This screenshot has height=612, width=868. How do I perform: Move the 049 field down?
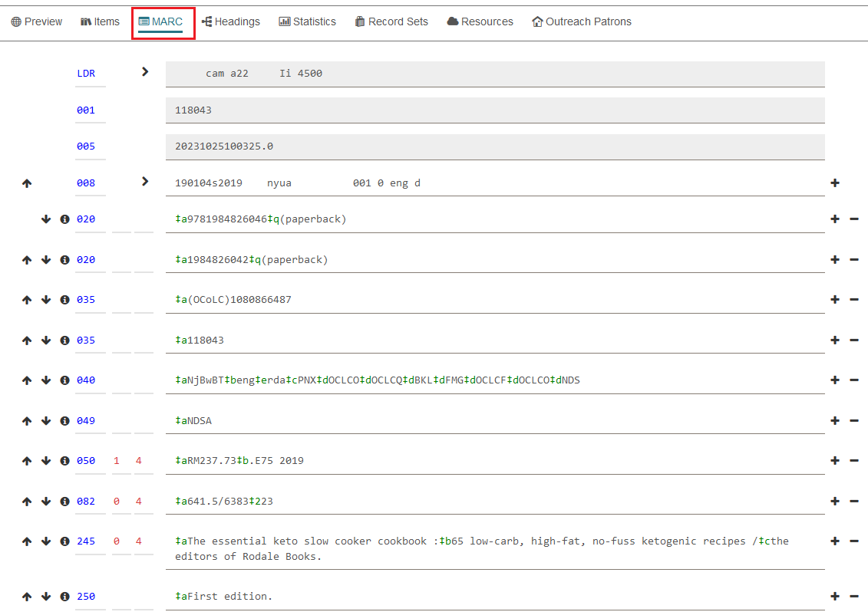click(x=46, y=421)
